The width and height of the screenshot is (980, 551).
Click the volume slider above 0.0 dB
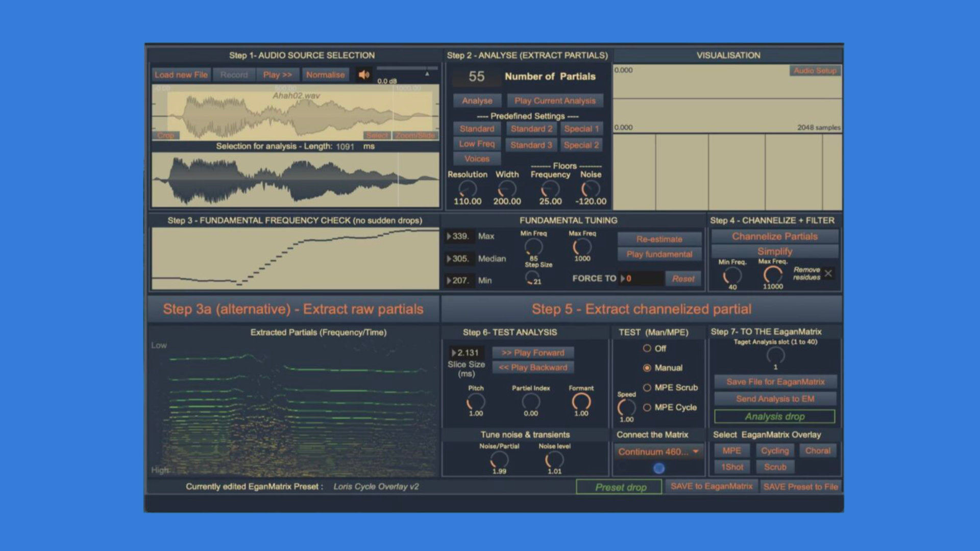coord(407,68)
